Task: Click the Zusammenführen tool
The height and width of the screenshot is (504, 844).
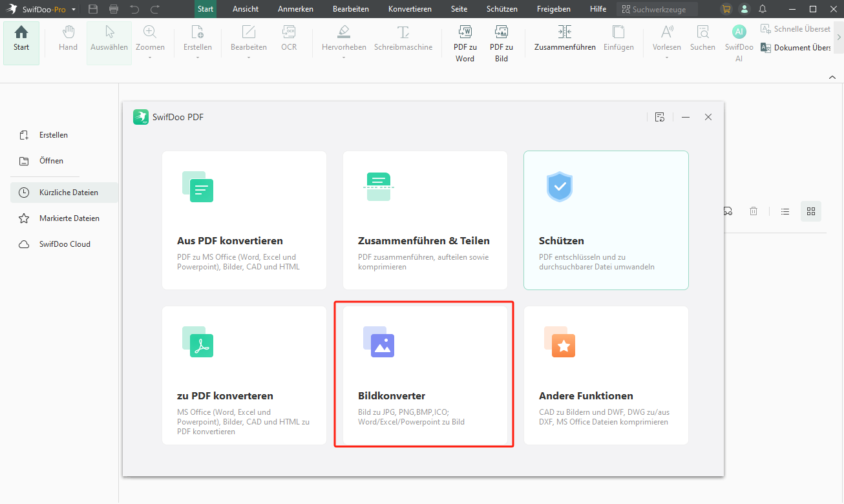Action: coord(565,39)
